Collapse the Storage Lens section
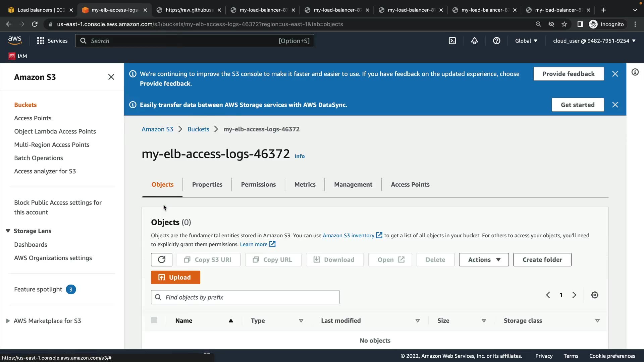 pos(8,231)
